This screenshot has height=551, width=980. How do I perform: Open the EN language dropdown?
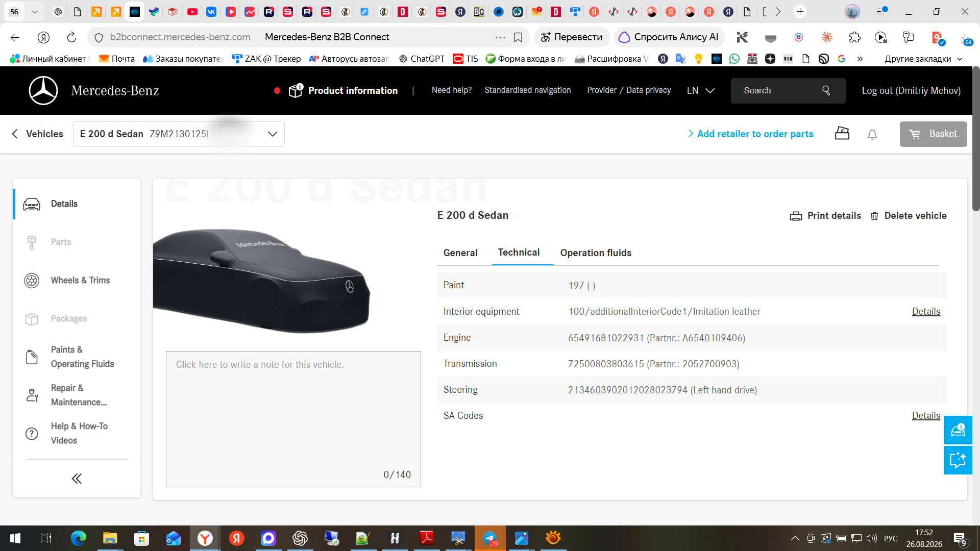700,90
